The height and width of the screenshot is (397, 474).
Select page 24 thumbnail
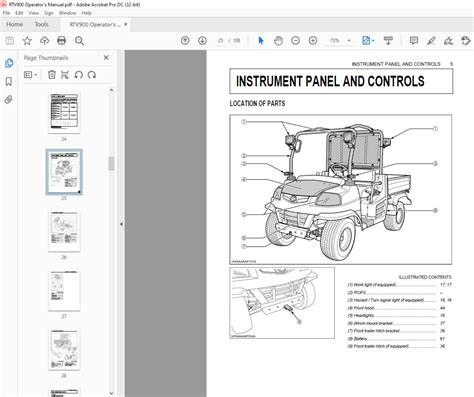coord(64,112)
